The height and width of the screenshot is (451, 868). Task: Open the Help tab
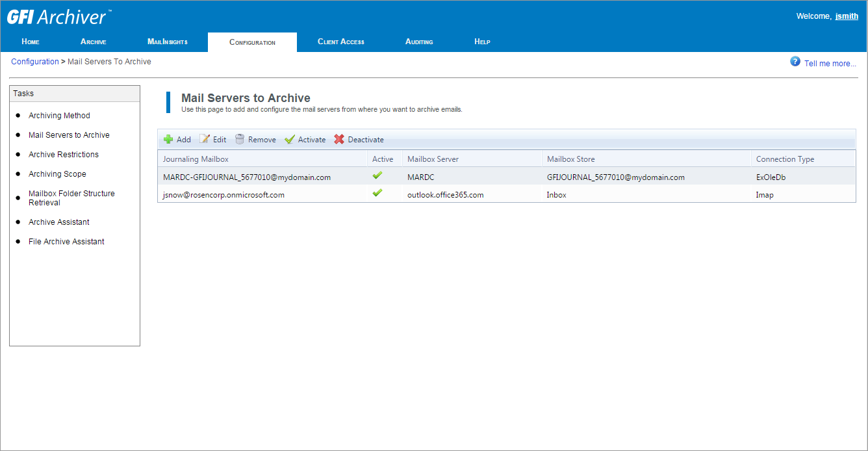point(482,42)
